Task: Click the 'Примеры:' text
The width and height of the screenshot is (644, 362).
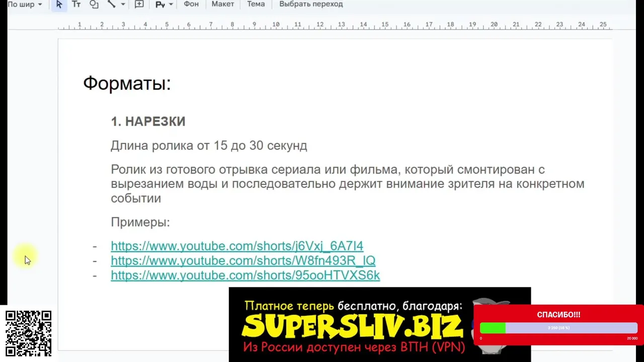Action: click(140, 222)
